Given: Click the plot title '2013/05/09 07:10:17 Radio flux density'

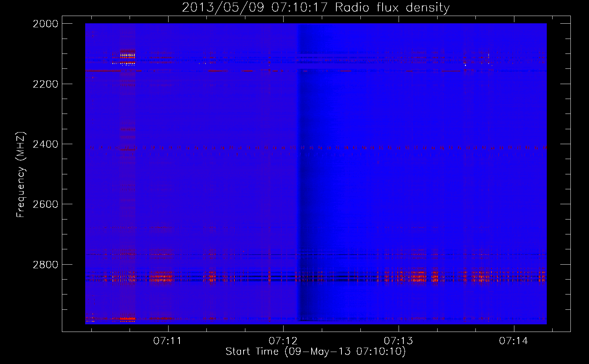Looking at the screenshot, I should 316,7.
